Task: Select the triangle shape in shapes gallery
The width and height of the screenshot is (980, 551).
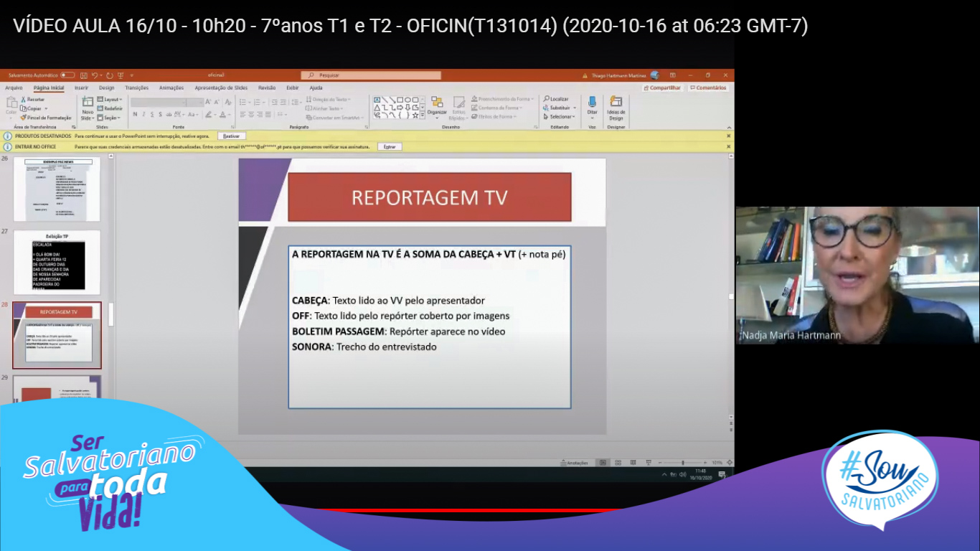Action: point(377,108)
